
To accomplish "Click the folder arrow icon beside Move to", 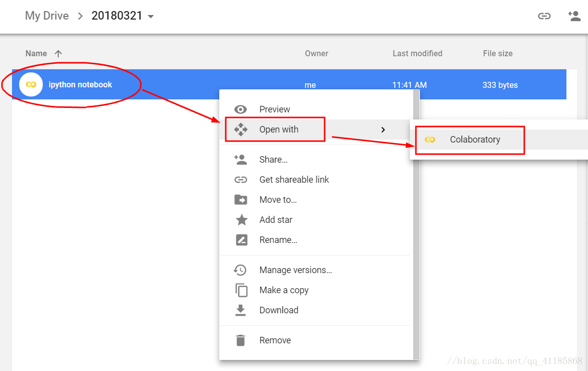I will [241, 200].
